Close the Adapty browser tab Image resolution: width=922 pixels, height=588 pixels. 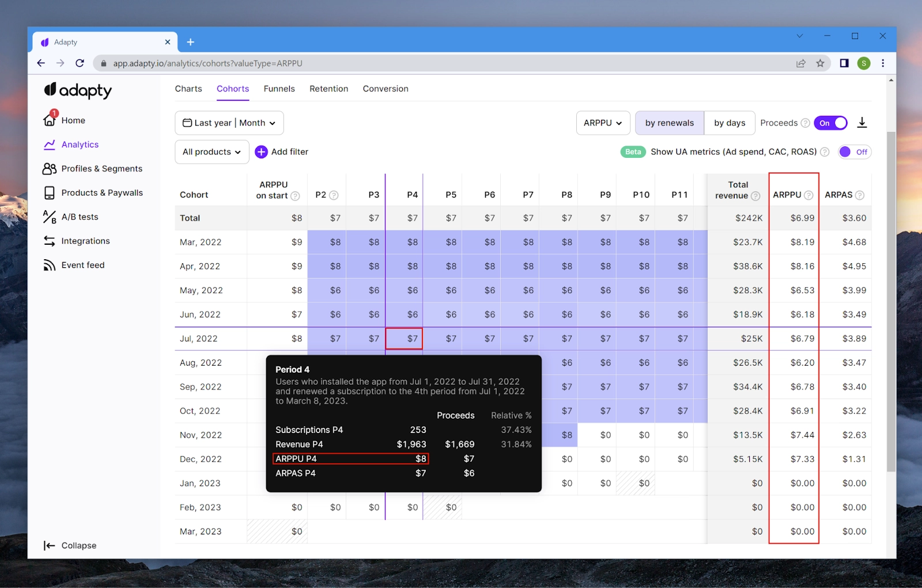[x=168, y=42]
